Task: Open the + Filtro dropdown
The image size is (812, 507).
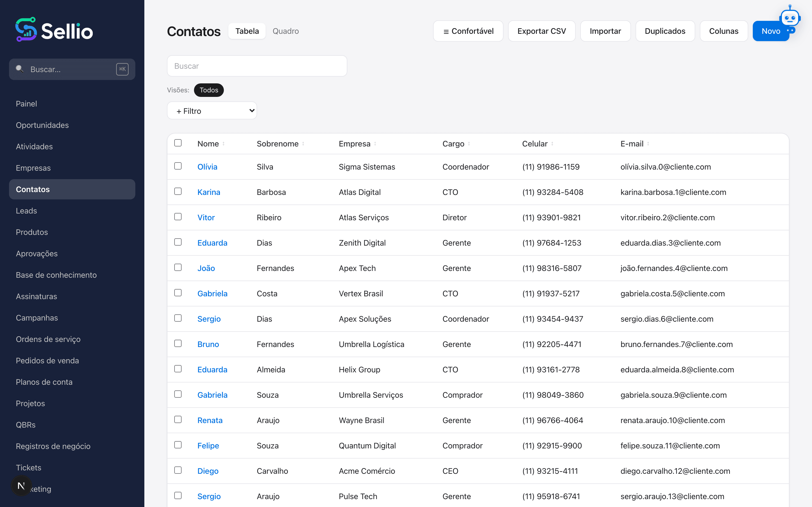Action: [x=212, y=111]
